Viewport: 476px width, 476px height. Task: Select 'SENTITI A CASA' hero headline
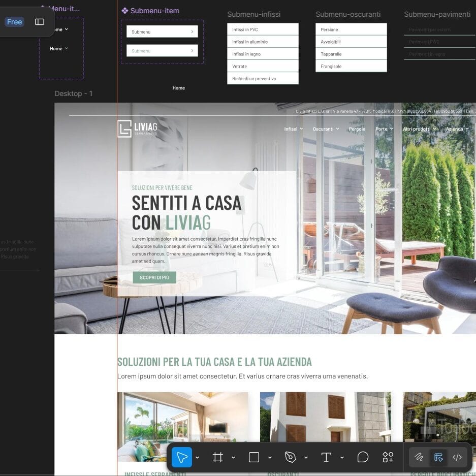click(x=187, y=203)
